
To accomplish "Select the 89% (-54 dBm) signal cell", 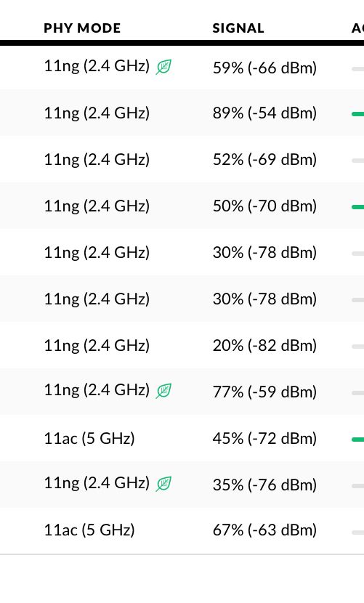I will coord(264,113).
